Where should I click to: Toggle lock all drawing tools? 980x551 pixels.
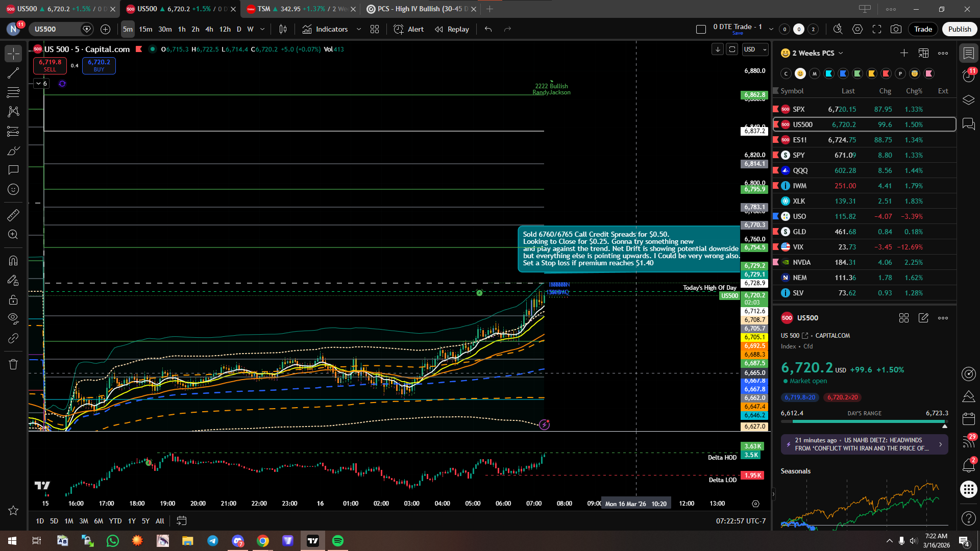(13, 299)
